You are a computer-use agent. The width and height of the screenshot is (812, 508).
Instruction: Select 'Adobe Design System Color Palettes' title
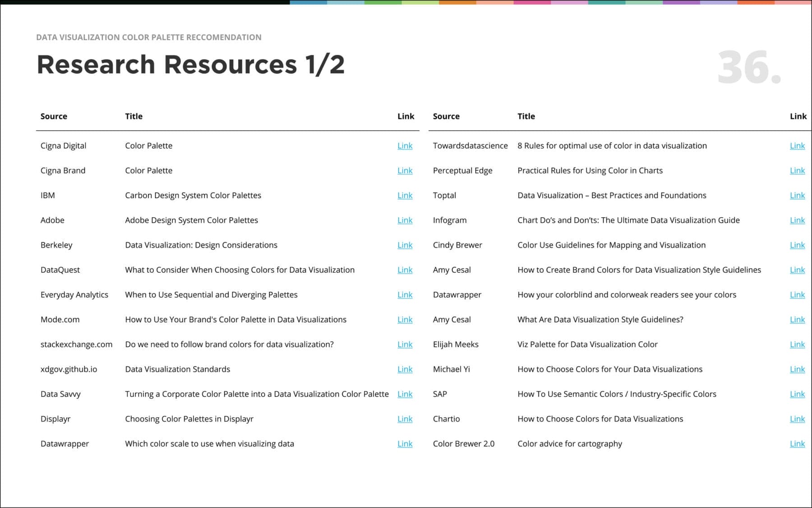pyautogui.click(x=191, y=220)
